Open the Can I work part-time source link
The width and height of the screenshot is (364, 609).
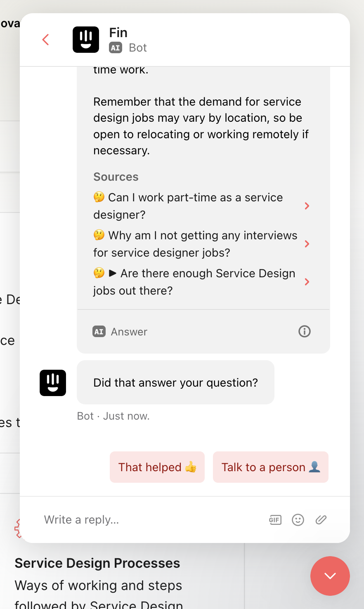pyautogui.click(x=188, y=206)
